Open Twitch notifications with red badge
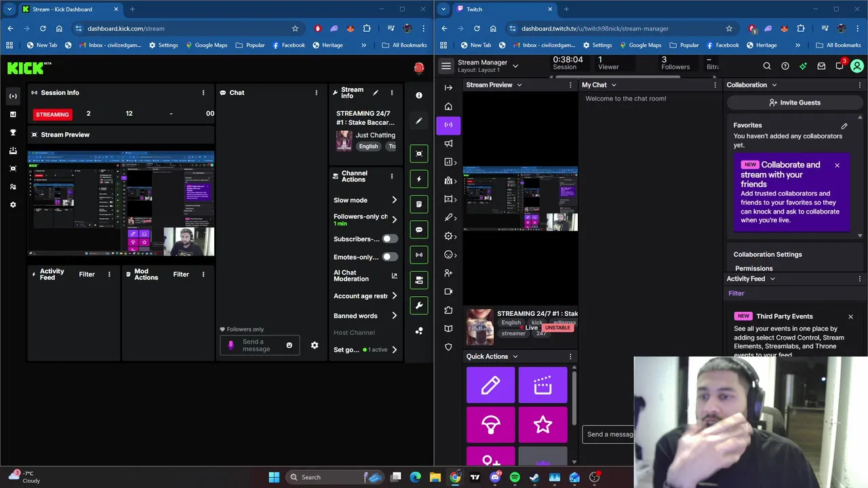The image size is (868, 488). tap(840, 65)
